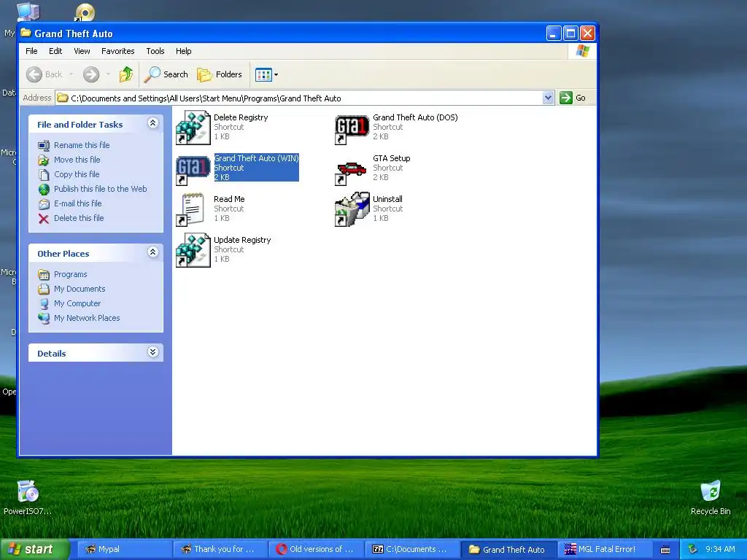Switch to 7-Zip C:\Documents taskbar button
The height and width of the screenshot is (560, 747).
pos(413,549)
